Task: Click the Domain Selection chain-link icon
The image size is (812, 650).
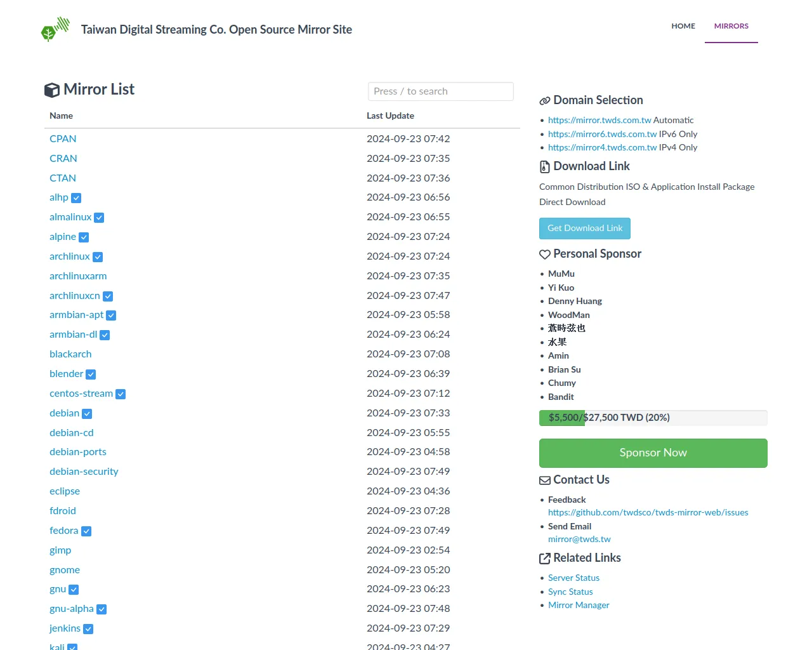Action: 544,101
